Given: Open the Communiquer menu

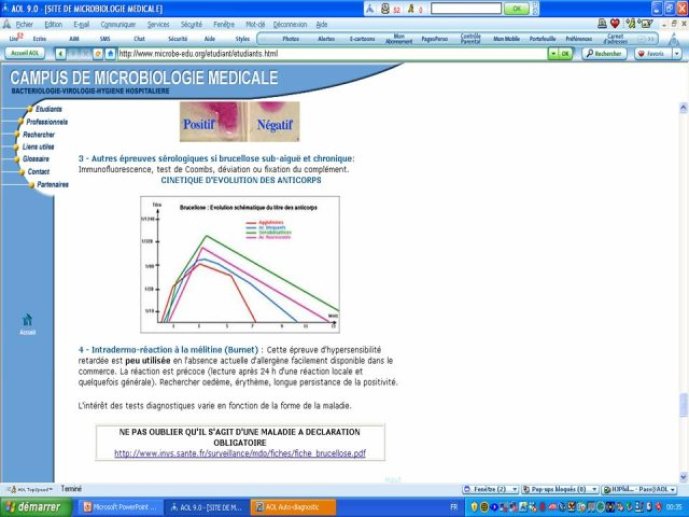Looking at the screenshot, I should tap(118, 25).
